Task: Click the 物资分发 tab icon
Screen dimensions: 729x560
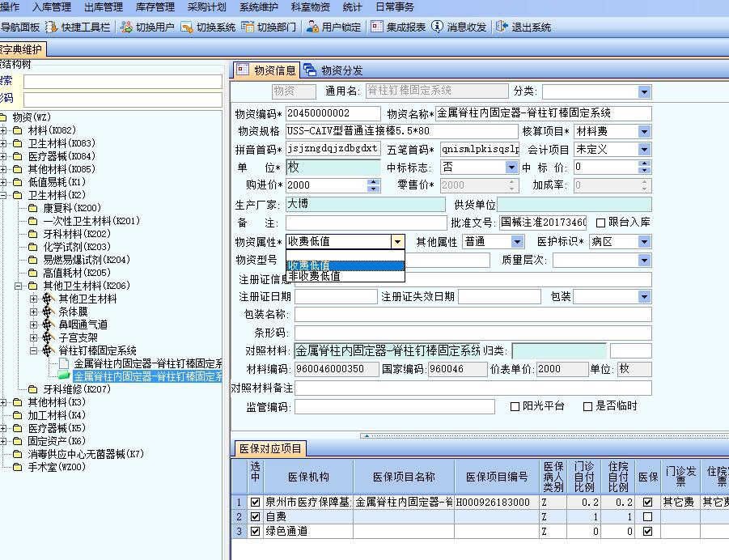Action: point(310,70)
